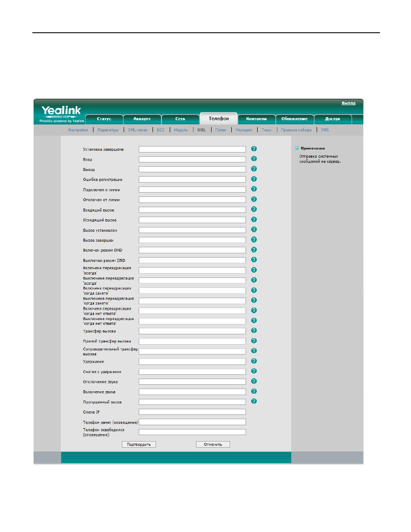Click help icon beside 'Выход' field

[254, 169]
